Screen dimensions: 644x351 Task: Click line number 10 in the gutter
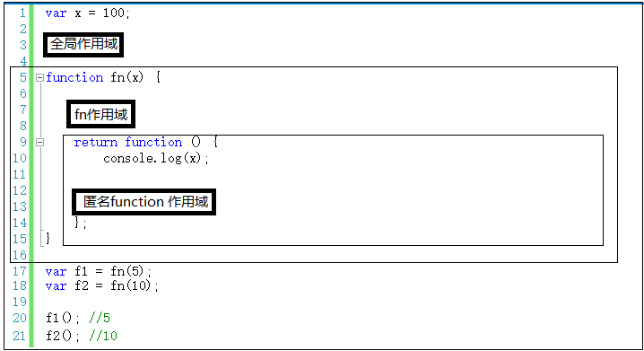tap(20, 158)
